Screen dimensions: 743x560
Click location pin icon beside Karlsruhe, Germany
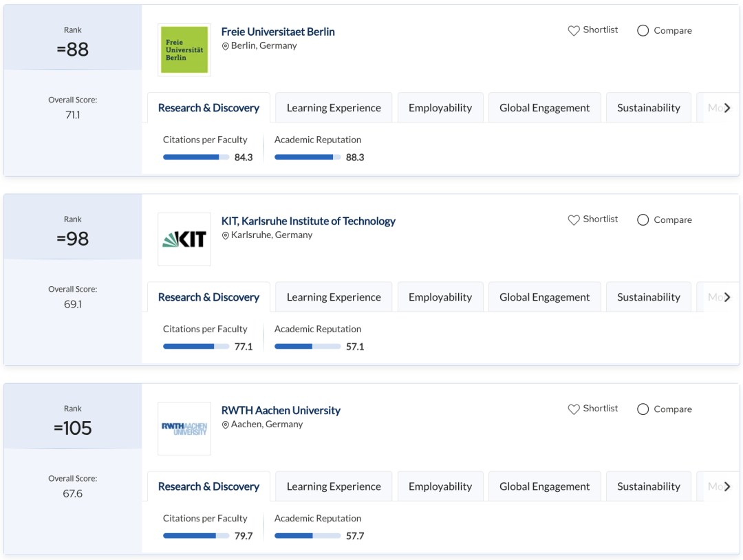pos(225,235)
